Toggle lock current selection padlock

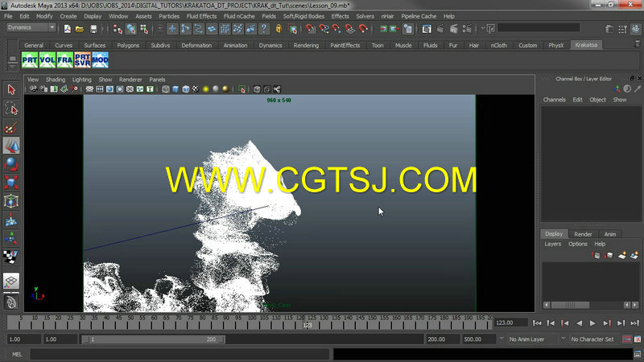279,29
